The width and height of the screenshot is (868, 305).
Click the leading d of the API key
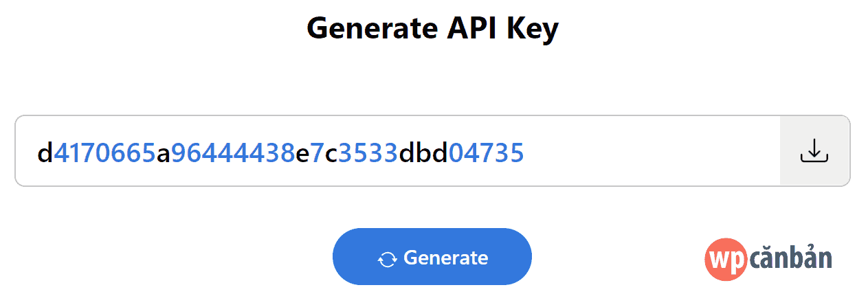click(45, 152)
